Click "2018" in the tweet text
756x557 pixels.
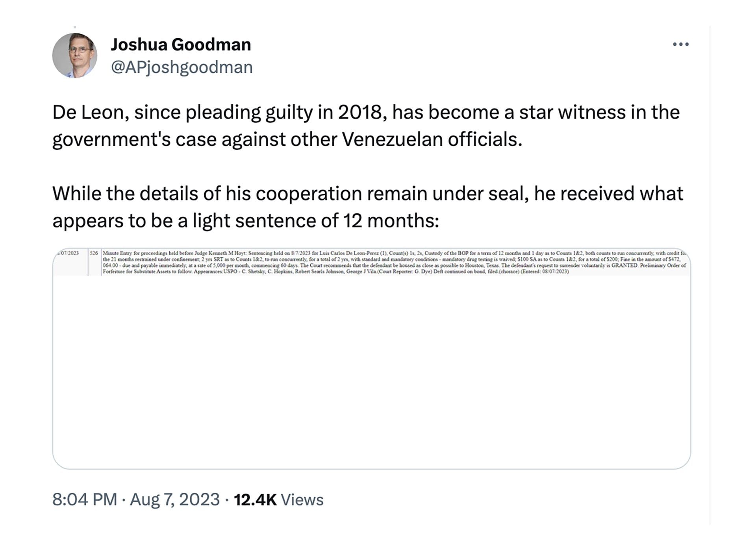[360, 112]
